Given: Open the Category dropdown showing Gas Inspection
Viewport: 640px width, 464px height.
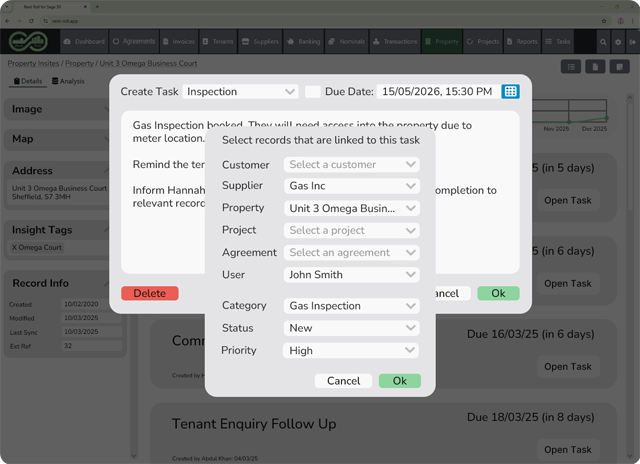Looking at the screenshot, I should pos(352,306).
